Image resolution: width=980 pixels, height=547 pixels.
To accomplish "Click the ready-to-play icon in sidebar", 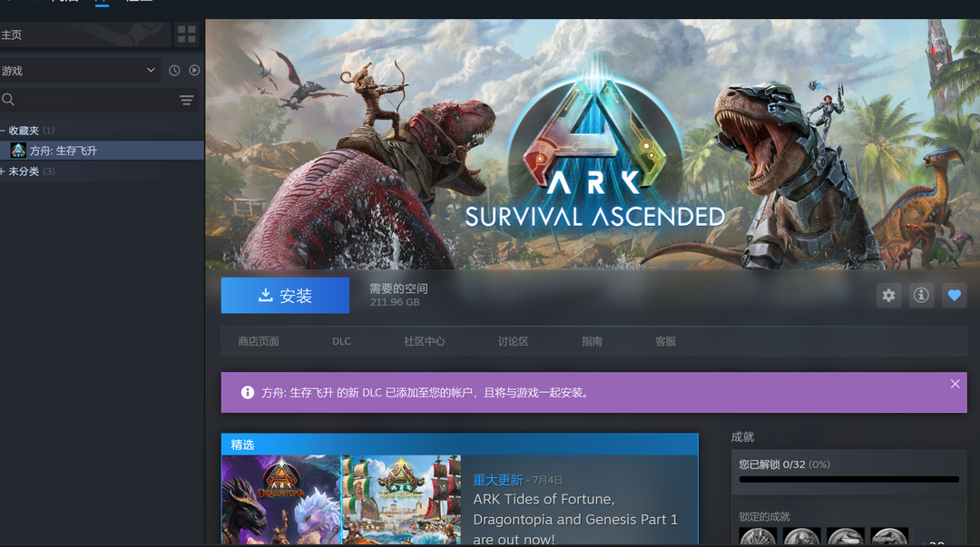I will click(x=194, y=71).
